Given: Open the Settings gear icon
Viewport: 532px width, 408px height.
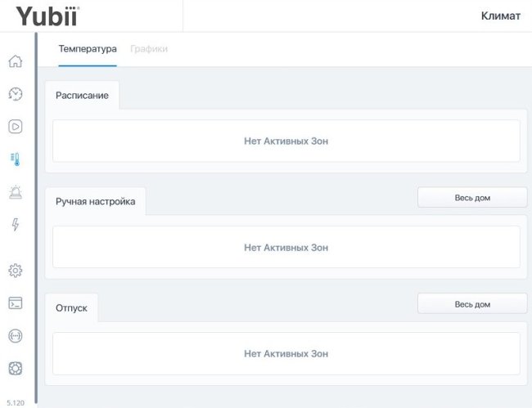Looking at the screenshot, I should click(x=15, y=271).
